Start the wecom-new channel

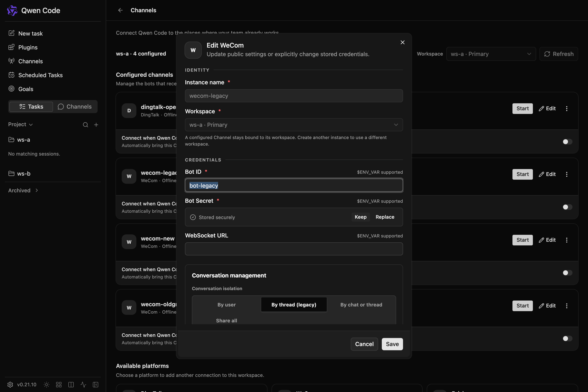click(x=522, y=240)
